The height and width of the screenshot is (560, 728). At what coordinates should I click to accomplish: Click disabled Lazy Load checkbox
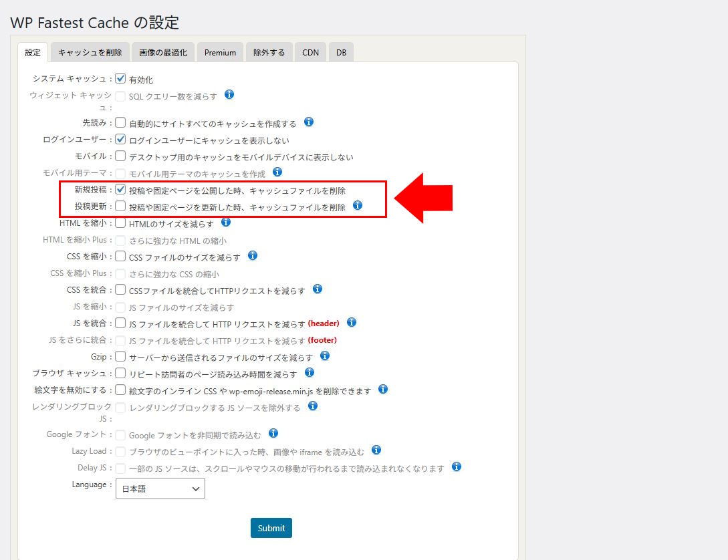click(120, 452)
